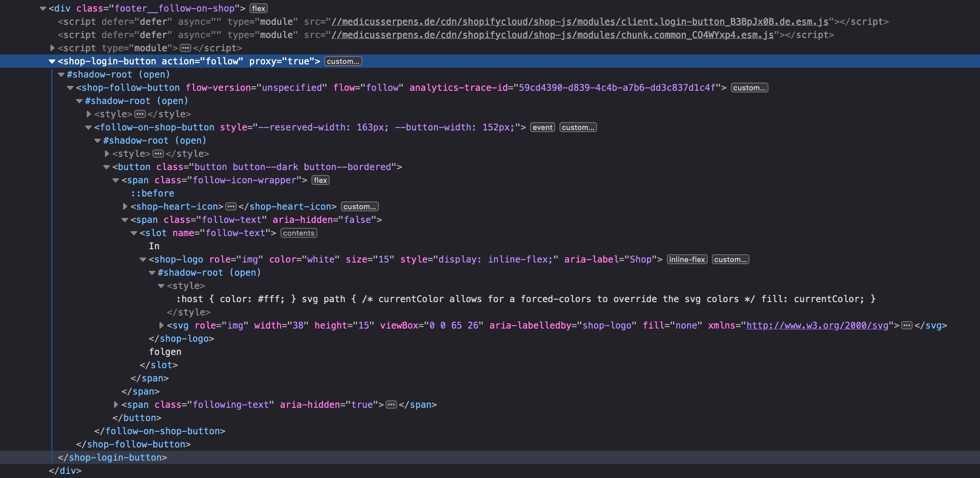This screenshot has width=980, height=478.
Task: Select the :host color #fff style text
Action: (526, 299)
